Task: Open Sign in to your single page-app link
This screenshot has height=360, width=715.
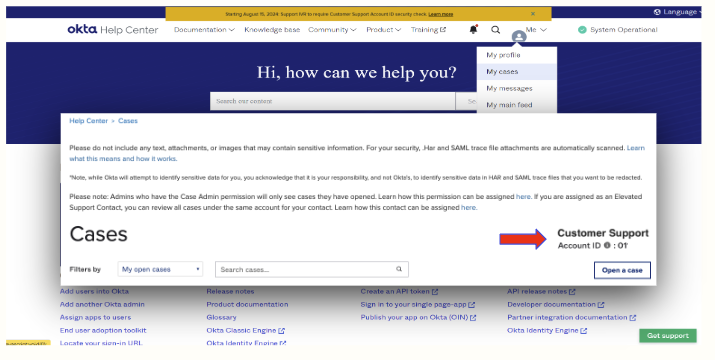Action: [418, 304]
